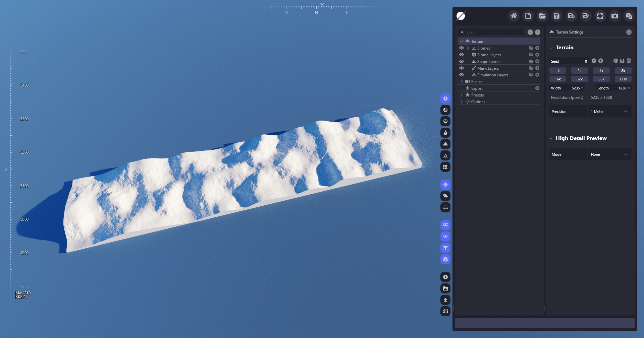Hide the Biome Layers using eye icon
The height and width of the screenshot is (338, 644).
462,55
